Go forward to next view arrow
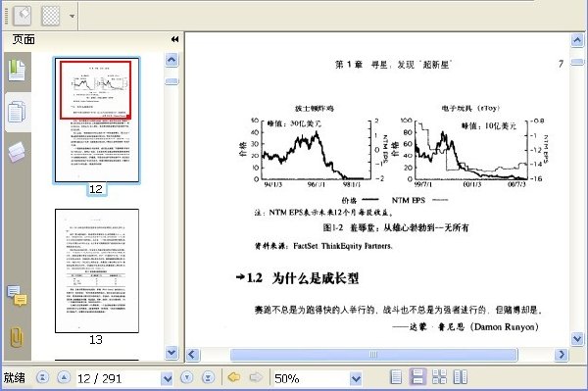The width and height of the screenshot is (588, 391). click(257, 377)
